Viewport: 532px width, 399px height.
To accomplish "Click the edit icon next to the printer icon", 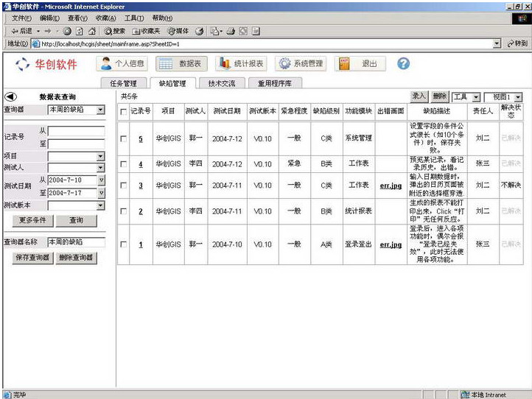I will tap(243, 31).
